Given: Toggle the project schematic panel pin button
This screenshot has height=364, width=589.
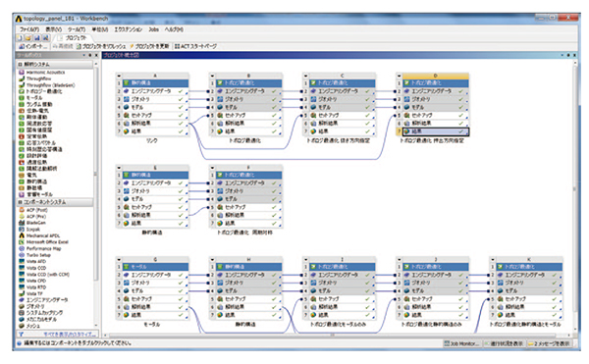Looking at the screenshot, I should coord(568,55).
